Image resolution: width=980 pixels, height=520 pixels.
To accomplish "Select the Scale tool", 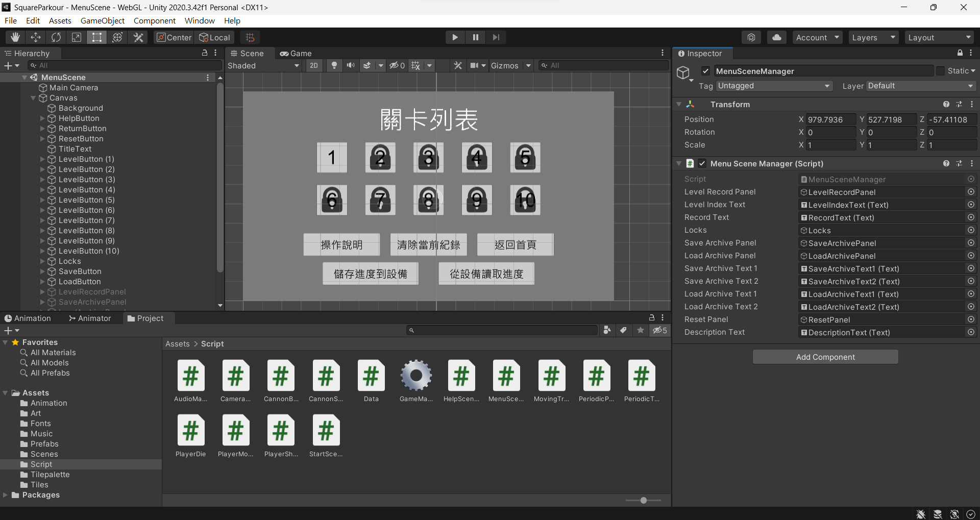I will point(77,37).
